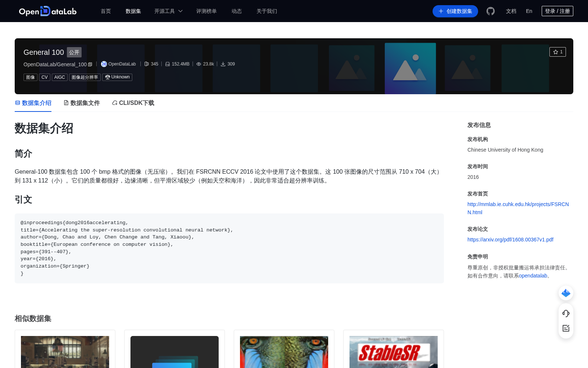Open 评测榜单 navigation item

coord(207,11)
